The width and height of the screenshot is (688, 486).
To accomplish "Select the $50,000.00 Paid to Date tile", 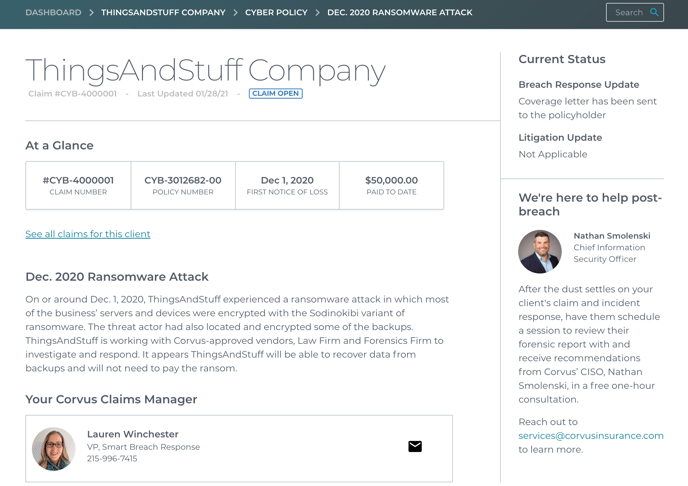I will [x=391, y=186].
